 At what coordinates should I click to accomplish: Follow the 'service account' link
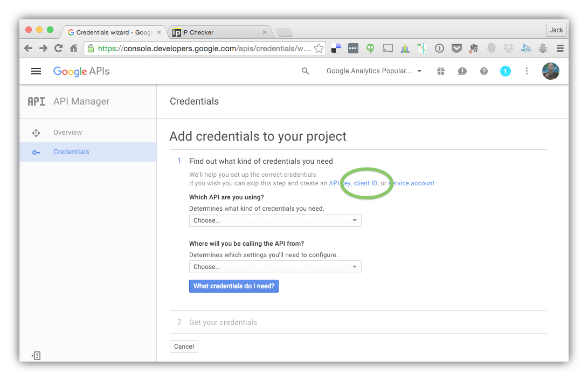tap(411, 183)
